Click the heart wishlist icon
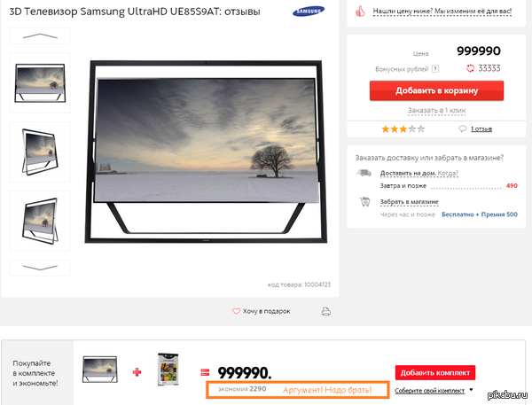Screen dimensions: 532x405 tap(236, 311)
